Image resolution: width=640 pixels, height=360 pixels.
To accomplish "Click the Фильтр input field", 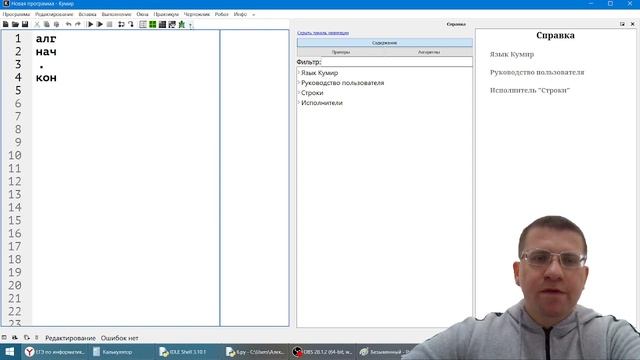I will click(x=396, y=62).
